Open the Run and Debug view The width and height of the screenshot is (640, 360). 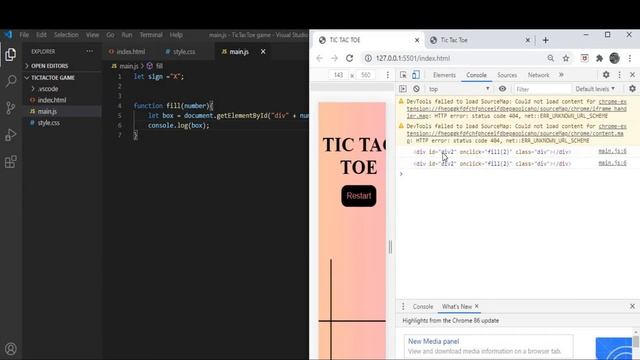(11, 135)
